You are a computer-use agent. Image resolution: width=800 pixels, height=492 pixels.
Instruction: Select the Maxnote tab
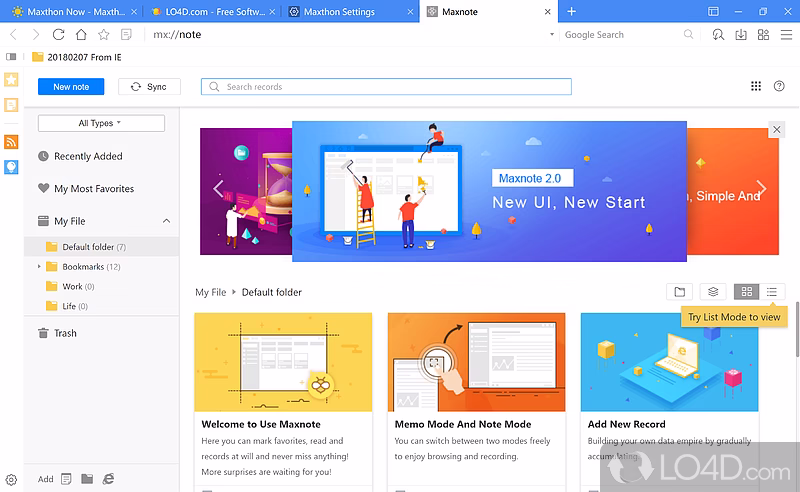pos(489,11)
